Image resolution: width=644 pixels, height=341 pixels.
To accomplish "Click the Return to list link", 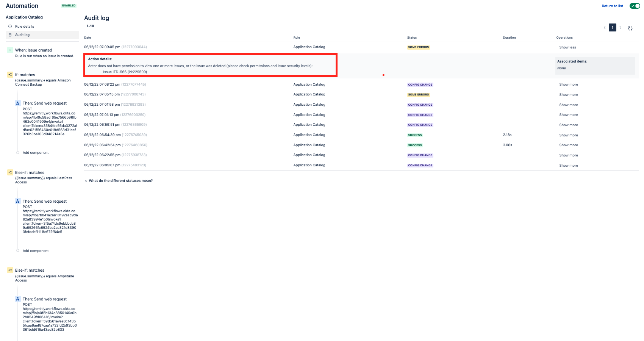I will pos(612,6).
